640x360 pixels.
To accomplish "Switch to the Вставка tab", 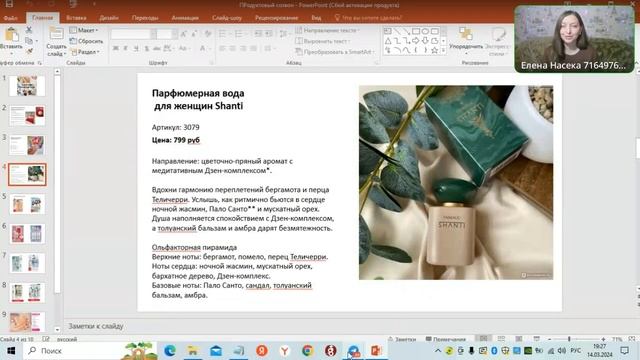I will coord(76,18).
